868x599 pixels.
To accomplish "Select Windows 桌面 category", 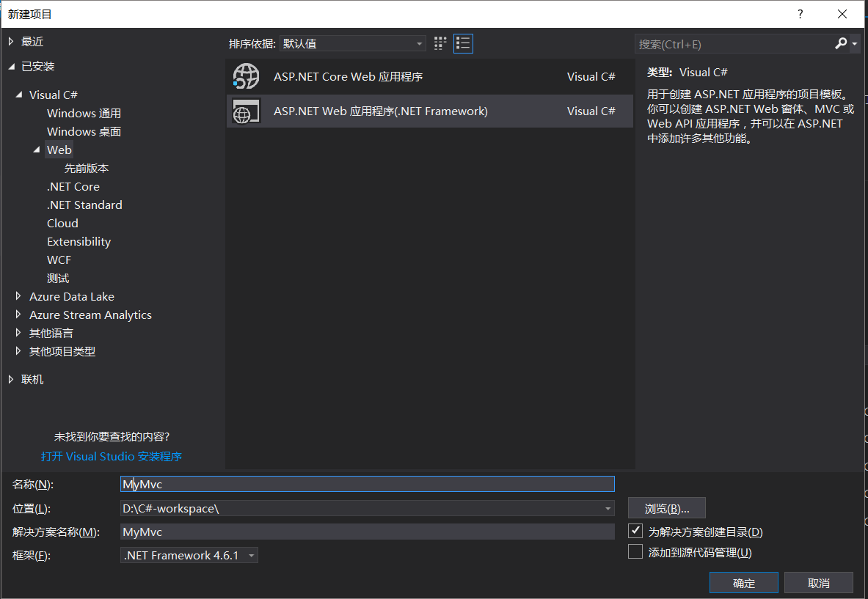I will point(84,132).
